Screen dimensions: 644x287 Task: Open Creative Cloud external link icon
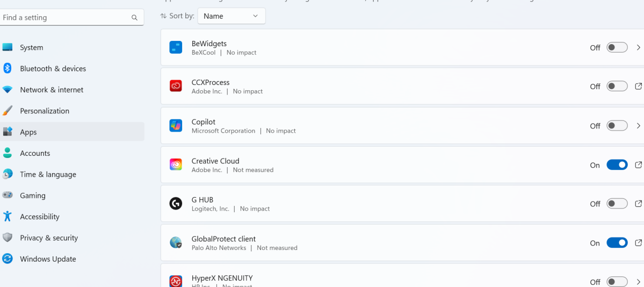[x=638, y=165]
